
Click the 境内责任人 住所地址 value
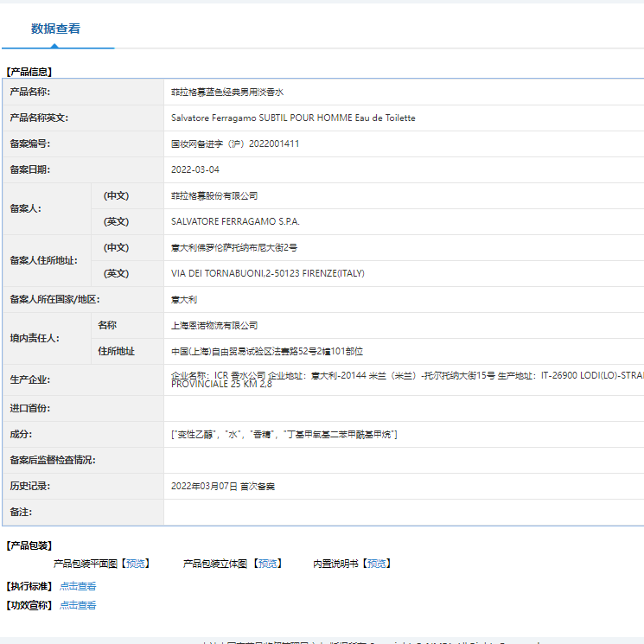point(267,351)
